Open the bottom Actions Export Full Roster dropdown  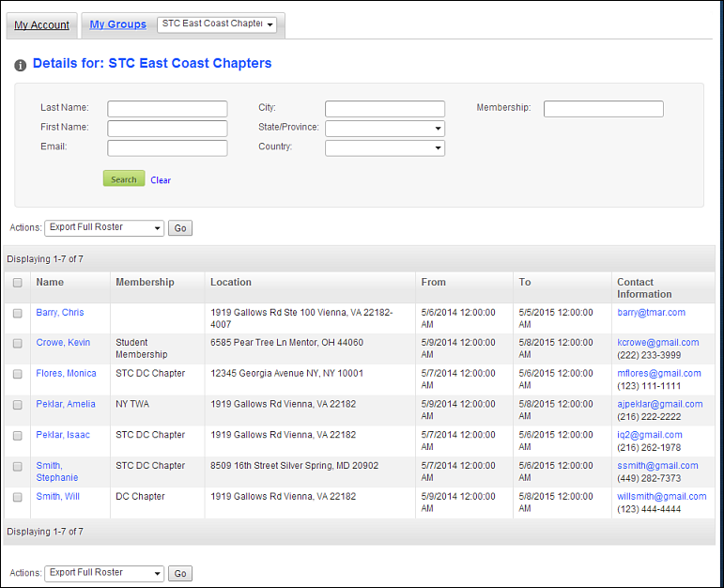[x=104, y=573]
